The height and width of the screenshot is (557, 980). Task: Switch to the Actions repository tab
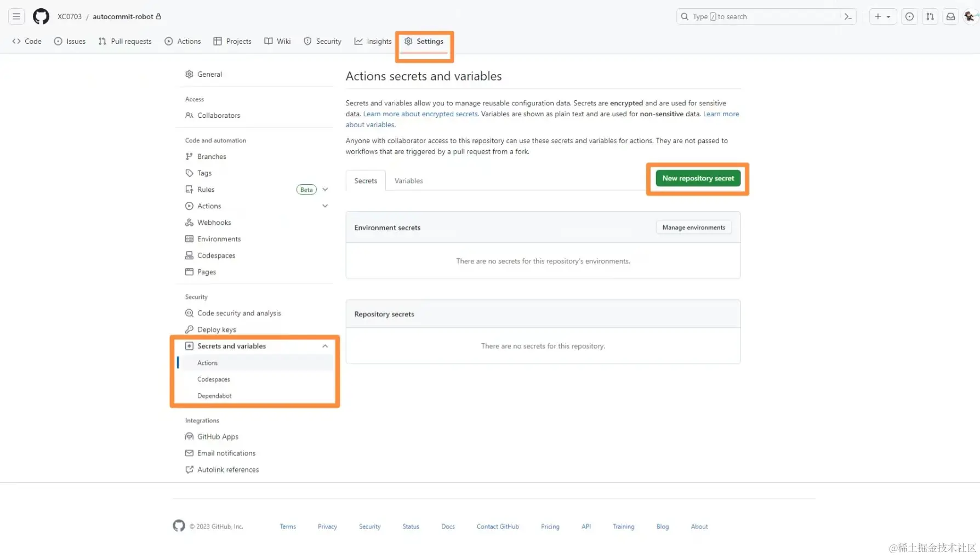[x=183, y=41]
